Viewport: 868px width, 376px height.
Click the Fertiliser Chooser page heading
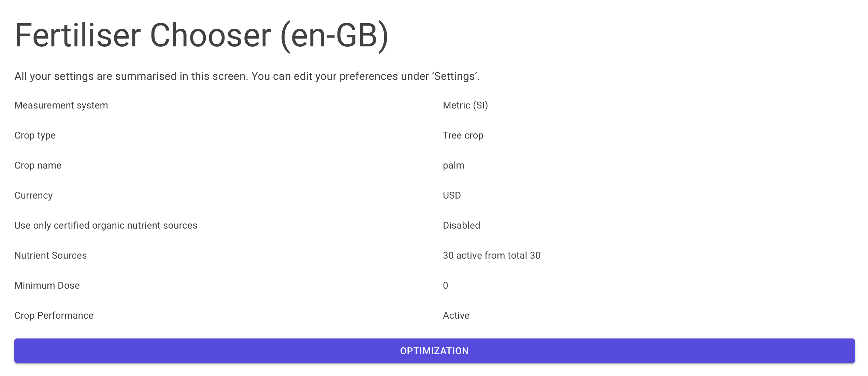(201, 35)
